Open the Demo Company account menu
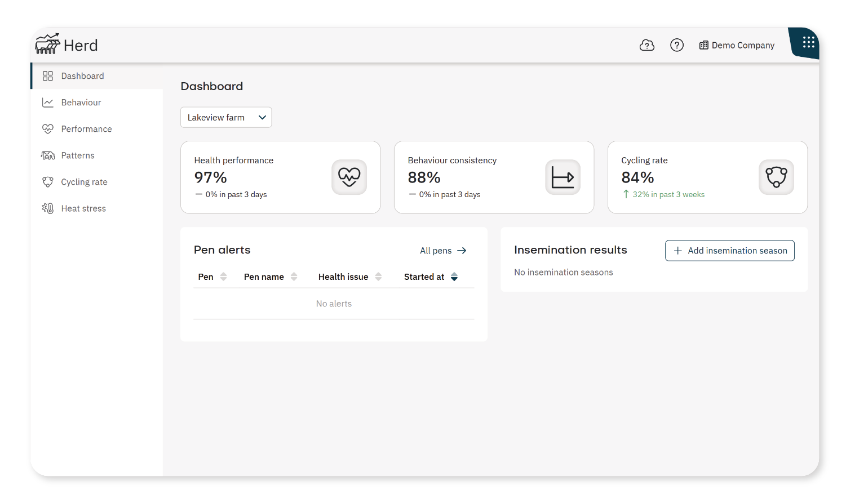Viewport: 846px width, 504px height. coord(737,45)
